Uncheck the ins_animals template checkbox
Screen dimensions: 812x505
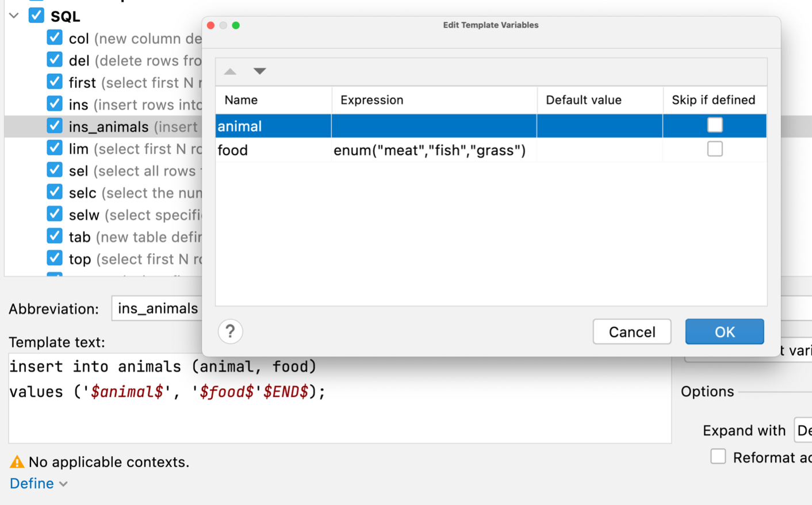click(x=55, y=125)
